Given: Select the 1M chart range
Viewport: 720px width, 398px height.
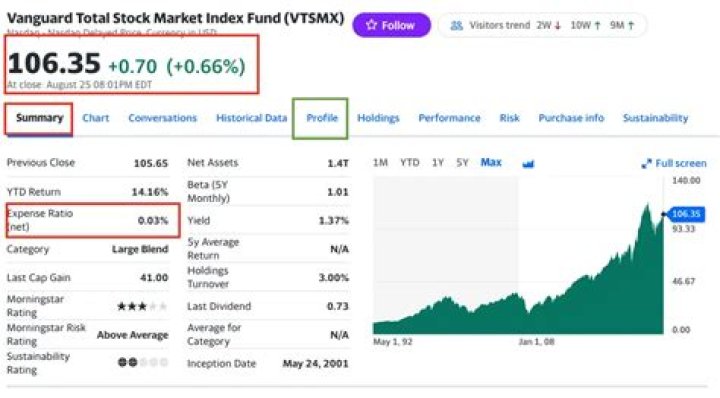Looking at the screenshot, I should (x=381, y=163).
